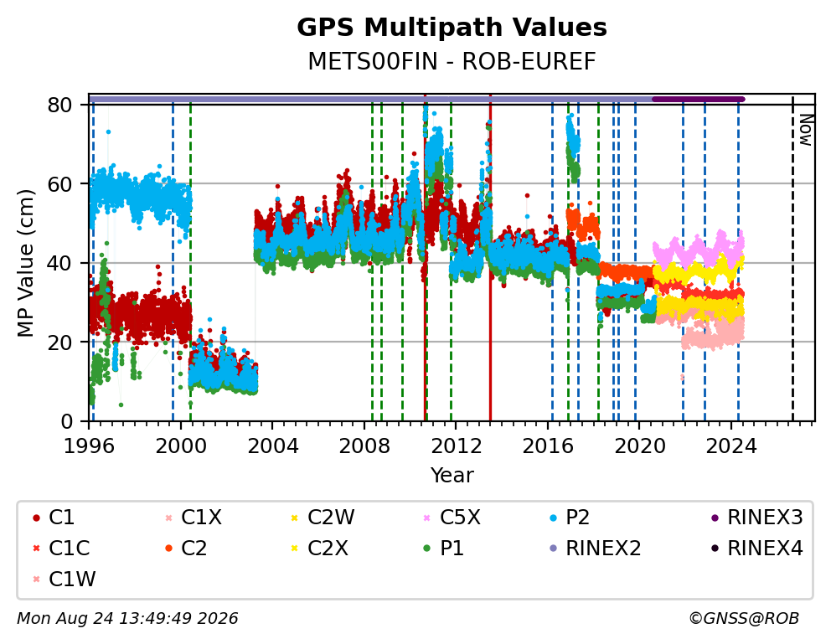Click the dark purple RINEX3 bar at top
831x644 pixels.
pyautogui.click(x=699, y=99)
